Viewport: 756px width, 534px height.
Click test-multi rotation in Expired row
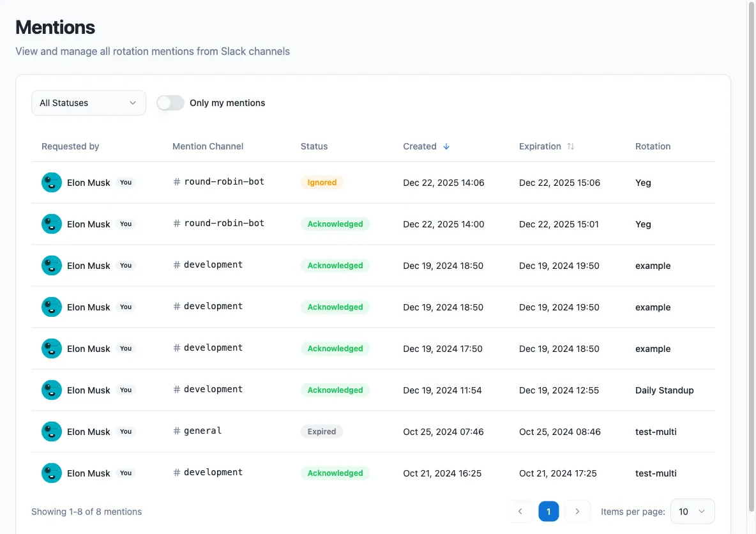point(656,432)
